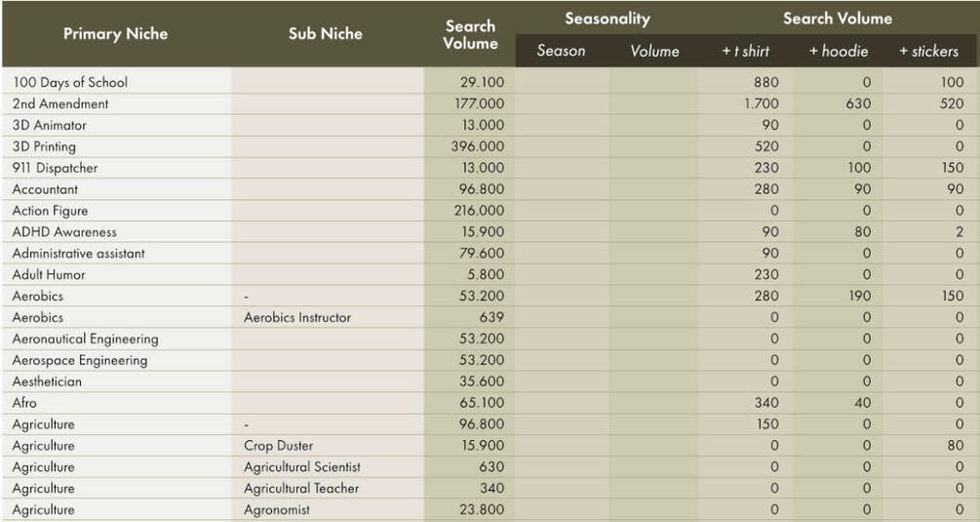This screenshot has width=980, height=522.
Task: Click the Primary Niche column header
Action: 115,34
